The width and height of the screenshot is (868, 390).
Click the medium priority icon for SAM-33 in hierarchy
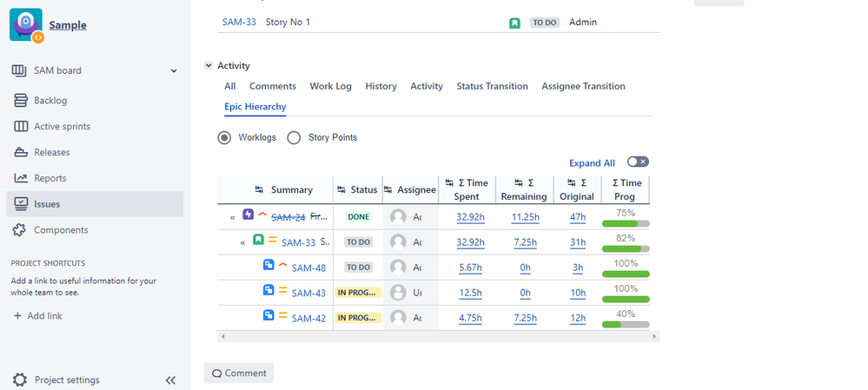[272, 240]
